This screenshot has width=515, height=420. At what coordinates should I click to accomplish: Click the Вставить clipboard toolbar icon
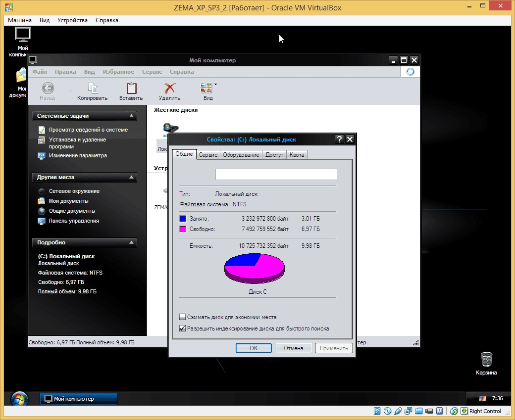[x=131, y=88]
